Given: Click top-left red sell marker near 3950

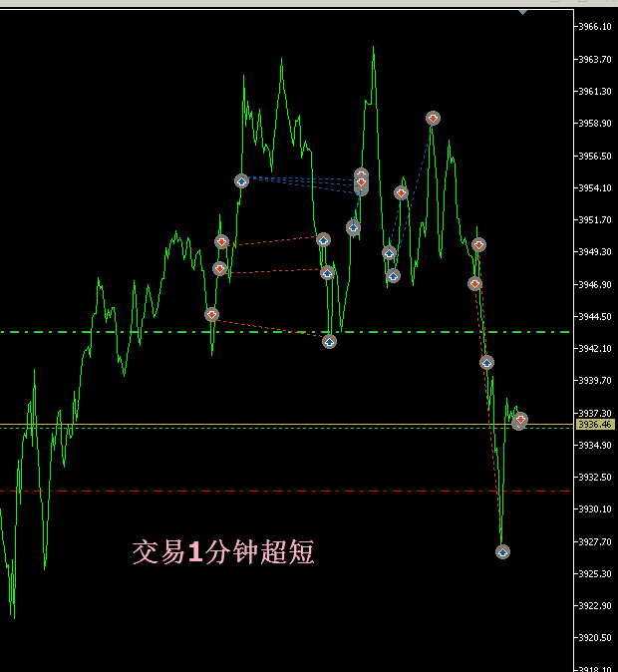Looking at the screenshot, I should tap(221, 241).
